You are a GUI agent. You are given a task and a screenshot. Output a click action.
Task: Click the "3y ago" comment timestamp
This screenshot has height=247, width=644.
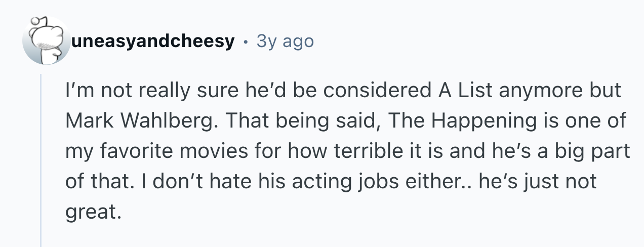coord(285,41)
